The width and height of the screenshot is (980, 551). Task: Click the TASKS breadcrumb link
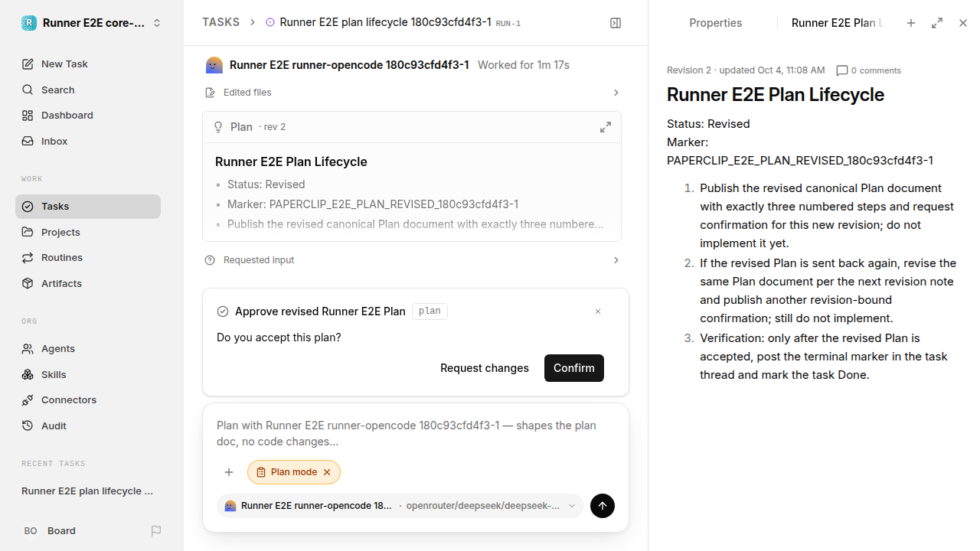220,22
